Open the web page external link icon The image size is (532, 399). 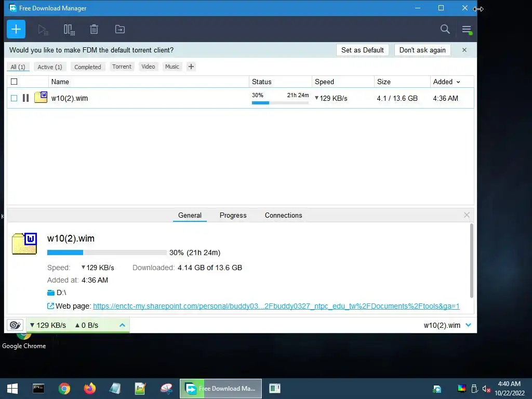(x=50, y=306)
